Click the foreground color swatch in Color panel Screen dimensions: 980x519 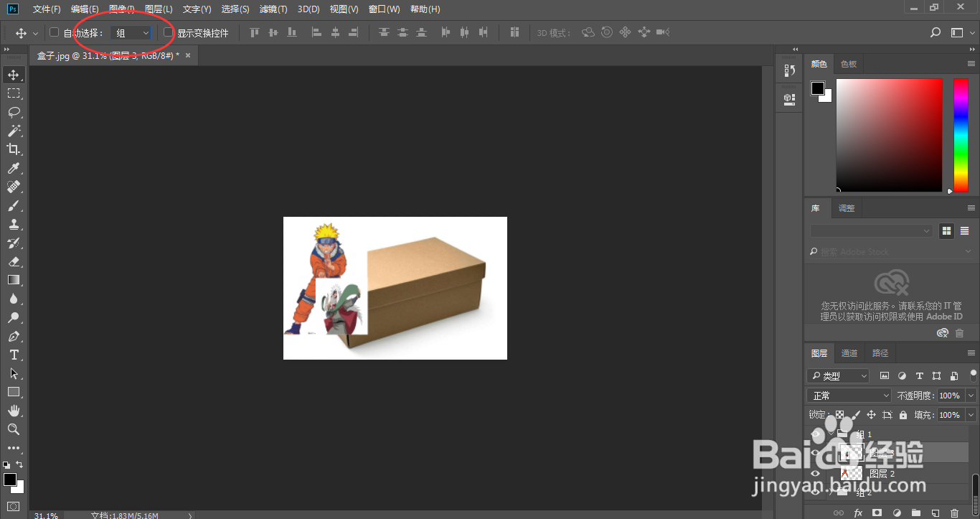818,88
